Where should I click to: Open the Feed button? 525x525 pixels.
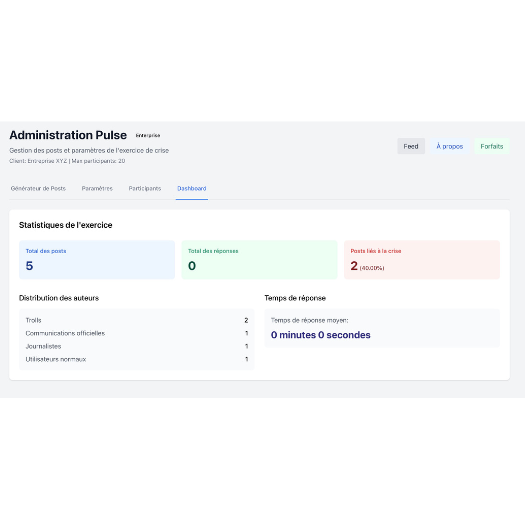pyautogui.click(x=411, y=146)
